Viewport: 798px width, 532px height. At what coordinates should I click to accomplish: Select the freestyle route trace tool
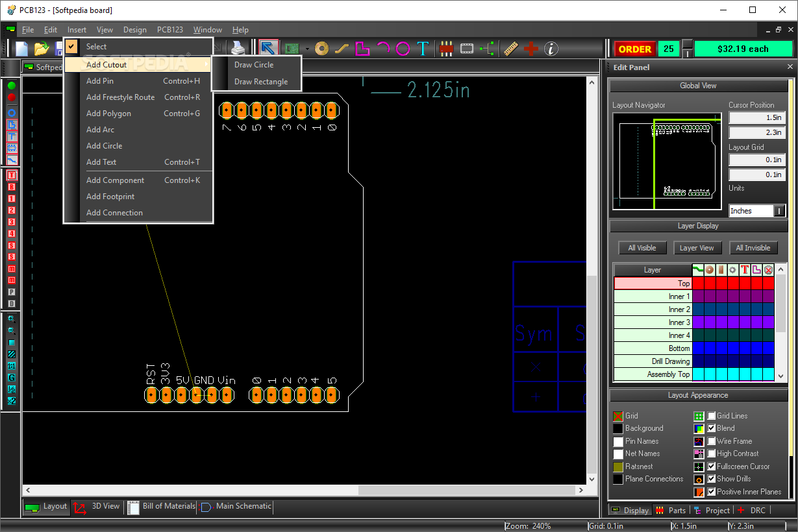(342, 48)
